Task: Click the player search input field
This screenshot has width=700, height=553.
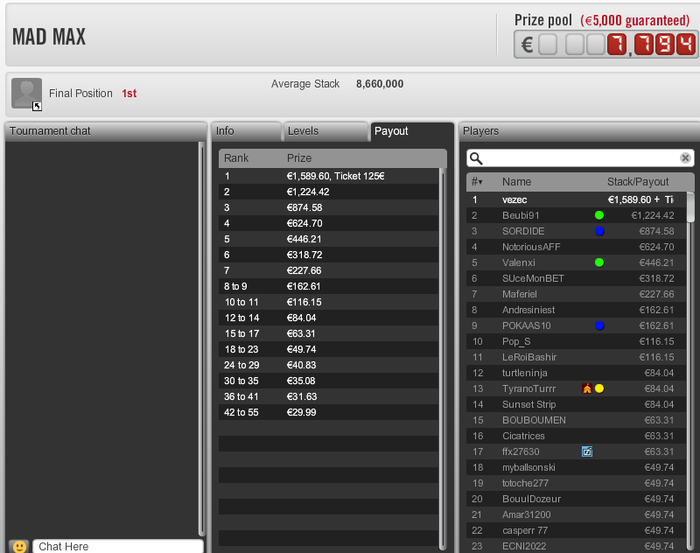Action: pos(580,158)
